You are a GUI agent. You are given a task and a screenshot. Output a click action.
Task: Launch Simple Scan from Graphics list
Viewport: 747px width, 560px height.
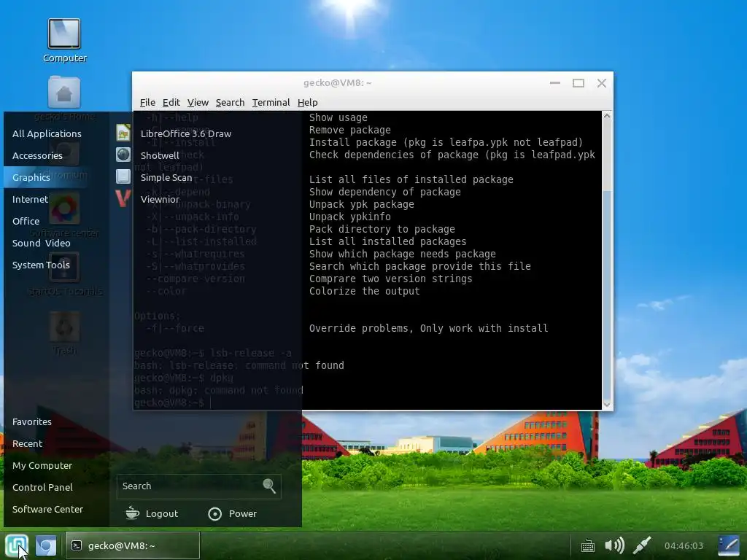click(x=166, y=178)
